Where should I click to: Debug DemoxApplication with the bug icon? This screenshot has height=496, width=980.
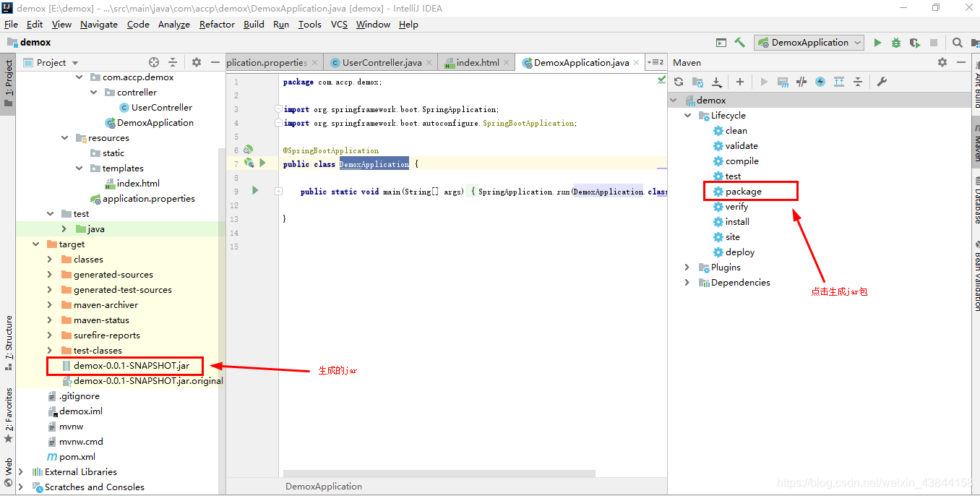point(896,43)
